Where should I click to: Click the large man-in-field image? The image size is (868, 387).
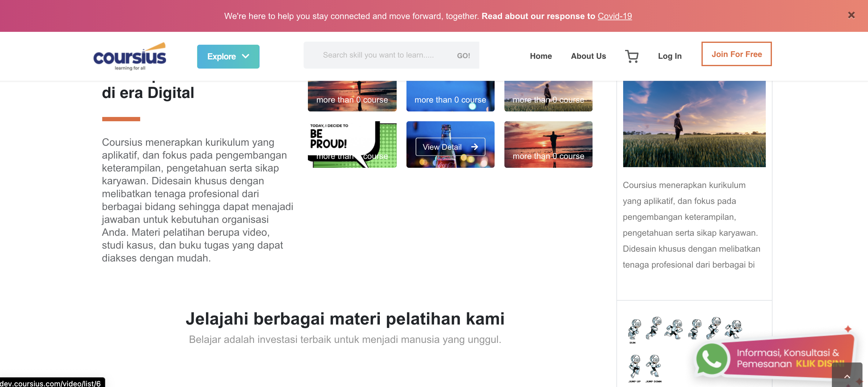tap(694, 123)
